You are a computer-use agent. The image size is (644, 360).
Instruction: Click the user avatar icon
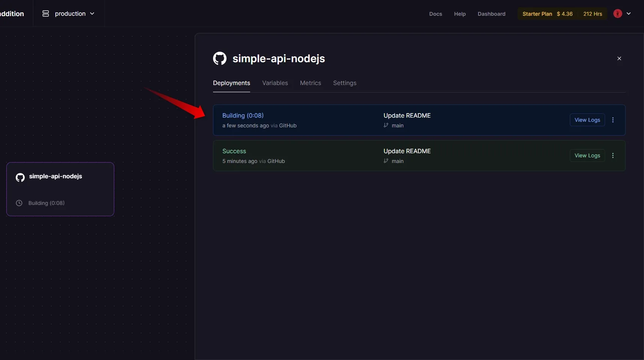pos(618,13)
